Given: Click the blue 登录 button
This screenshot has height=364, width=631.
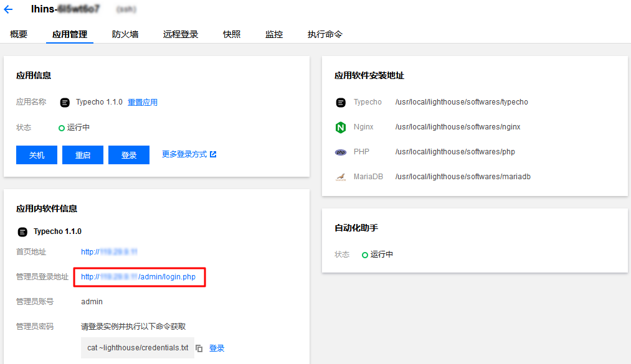Looking at the screenshot, I should point(129,155).
